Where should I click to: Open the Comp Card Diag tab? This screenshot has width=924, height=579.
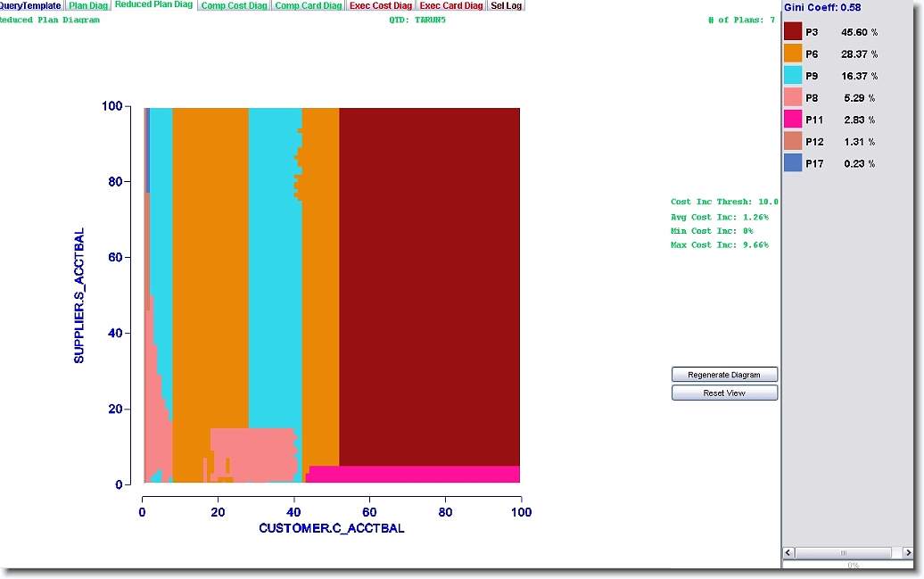coord(308,5)
